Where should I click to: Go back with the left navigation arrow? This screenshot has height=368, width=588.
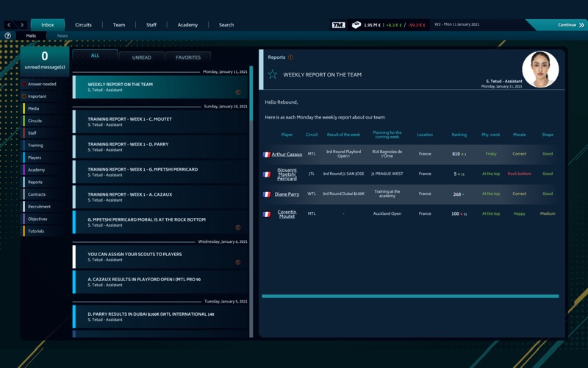10,25
